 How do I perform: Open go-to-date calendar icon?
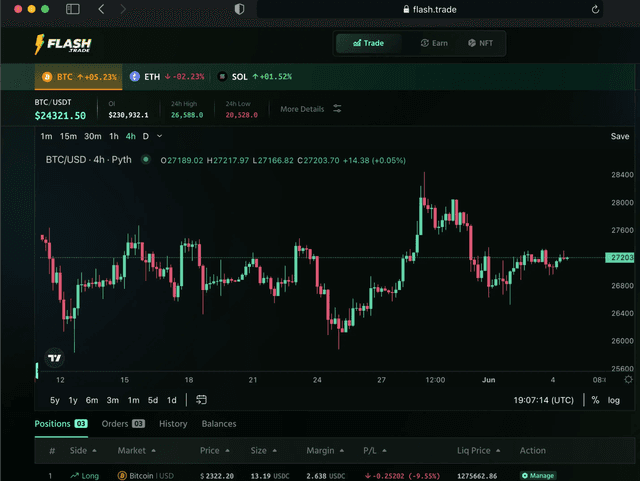tap(201, 400)
